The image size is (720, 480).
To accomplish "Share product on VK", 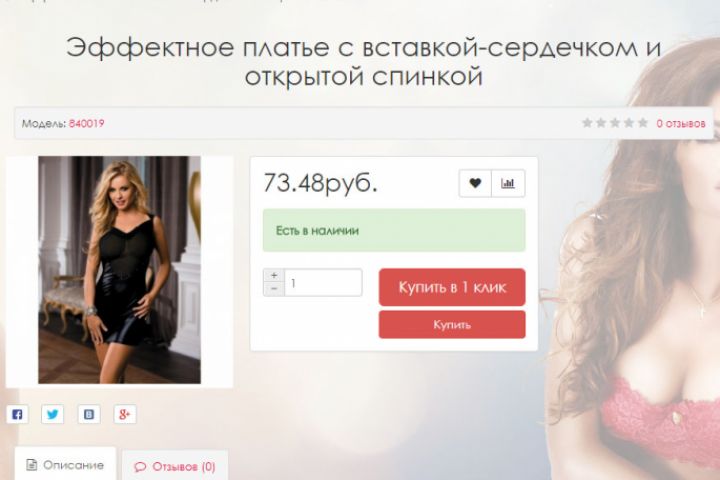I will coord(89,414).
